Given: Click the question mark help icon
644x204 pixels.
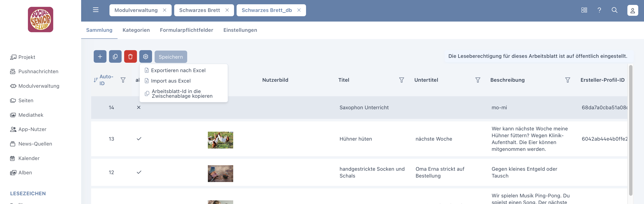Looking at the screenshot, I should click(599, 10).
